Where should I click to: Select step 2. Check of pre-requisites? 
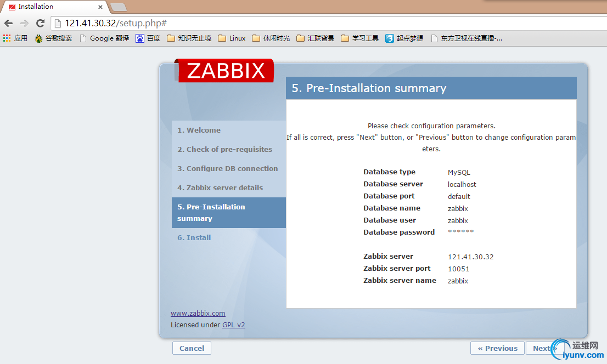click(x=224, y=149)
